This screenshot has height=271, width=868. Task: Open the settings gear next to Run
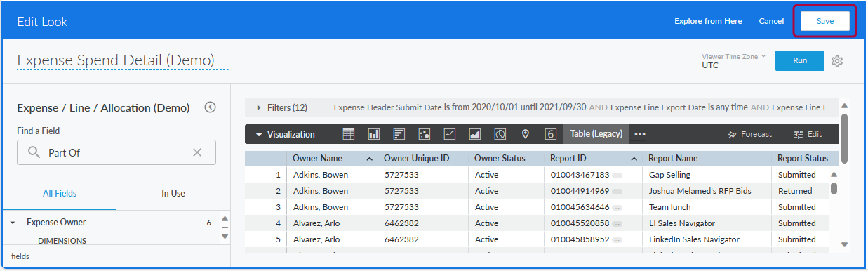tap(837, 61)
